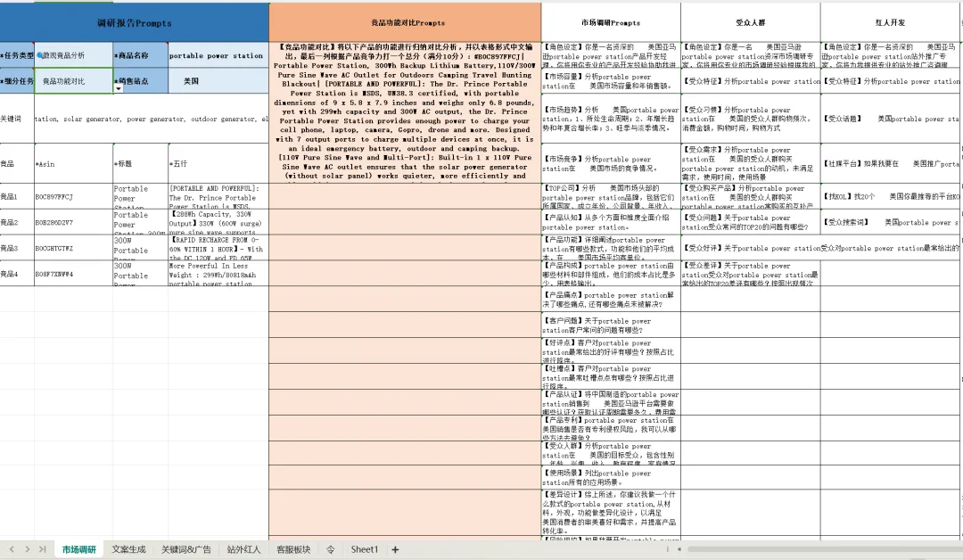Click the 【受众好评】 prompt cell
963x560 pixels.
click(x=751, y=248)
